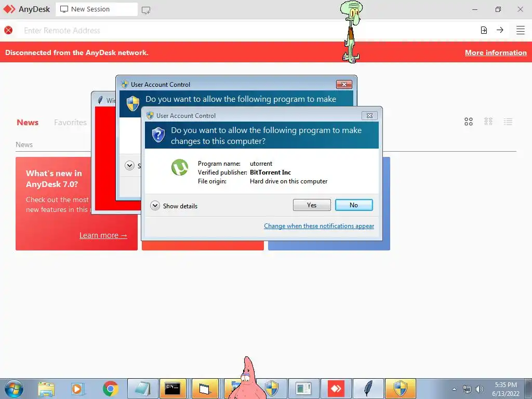The height and width of the screenshot is (399, 532).
Task: Switch to the New Session tab
Action: pos(96,9)
